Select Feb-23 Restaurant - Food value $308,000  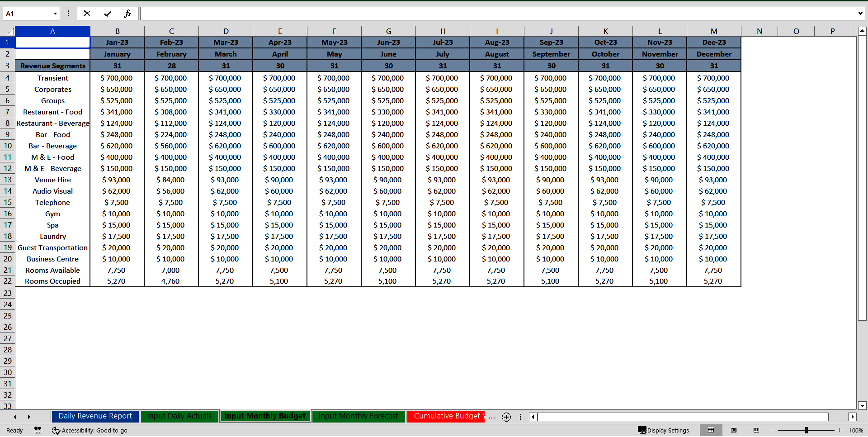[x=171, y=112]
